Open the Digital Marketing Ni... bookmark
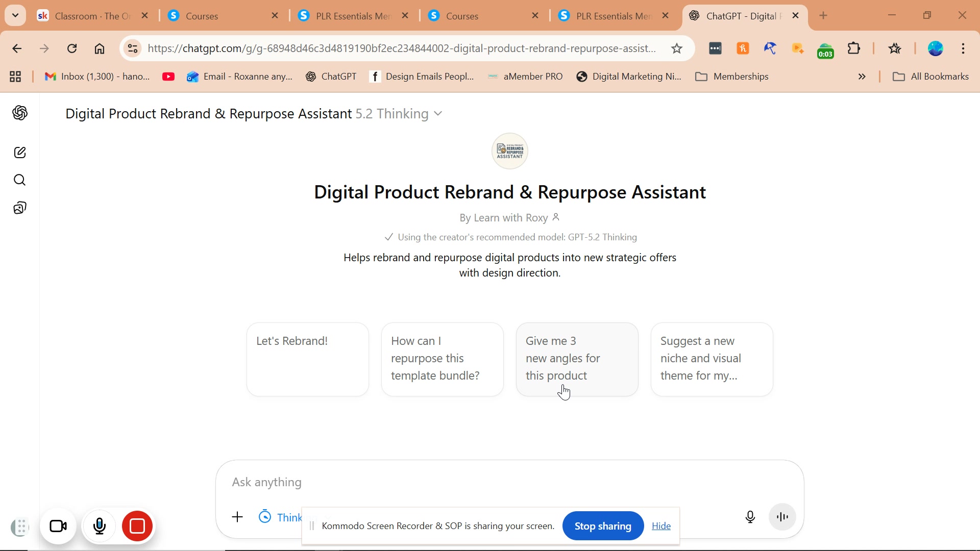Viewport: 980px width, 551px height. [629, 77]
